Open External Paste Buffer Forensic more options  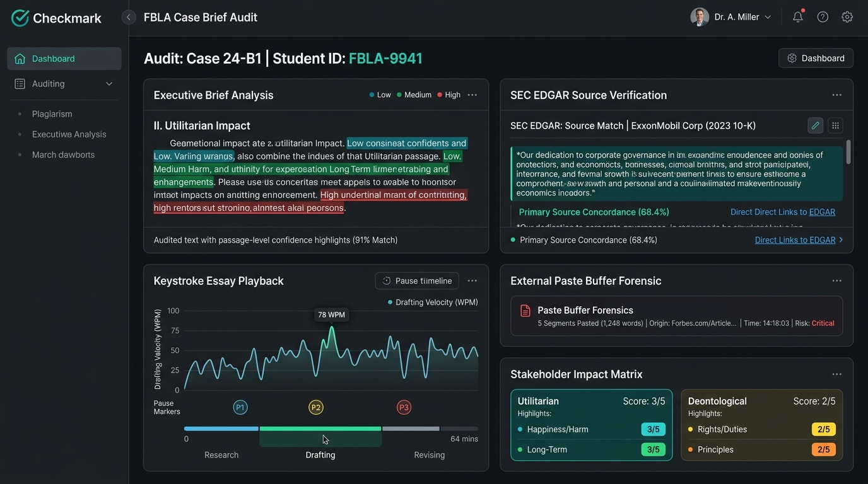pos(836,281)
